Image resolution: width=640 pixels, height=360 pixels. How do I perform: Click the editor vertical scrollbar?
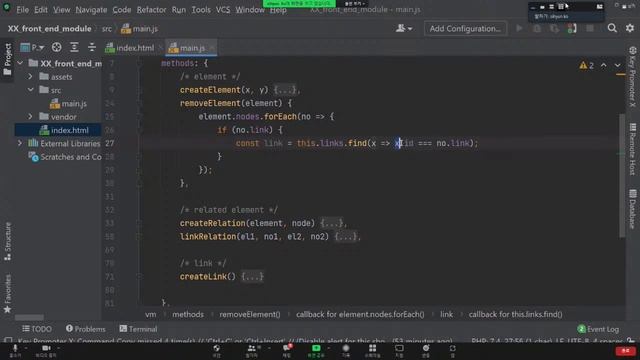pyautogui.click(x=622, y=176)
